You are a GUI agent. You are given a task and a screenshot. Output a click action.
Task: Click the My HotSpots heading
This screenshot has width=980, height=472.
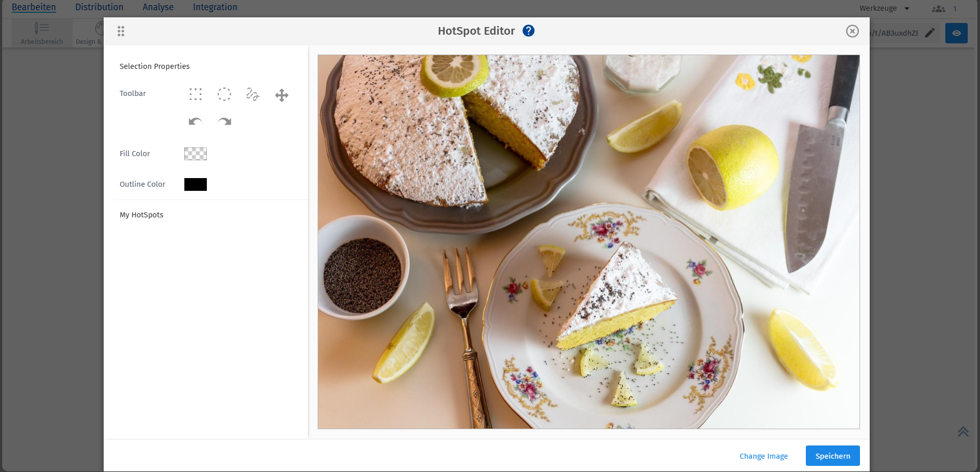point(141,215)
